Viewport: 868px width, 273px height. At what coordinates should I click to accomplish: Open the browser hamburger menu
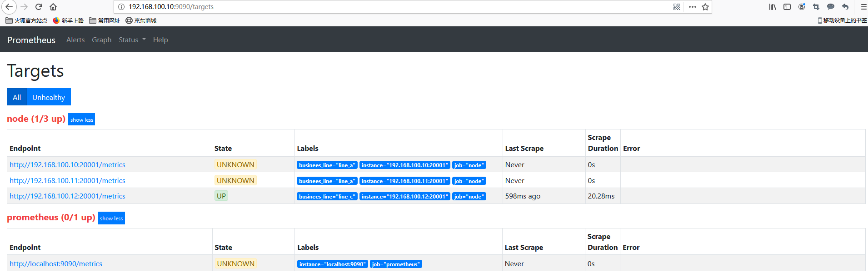point(863,7)
